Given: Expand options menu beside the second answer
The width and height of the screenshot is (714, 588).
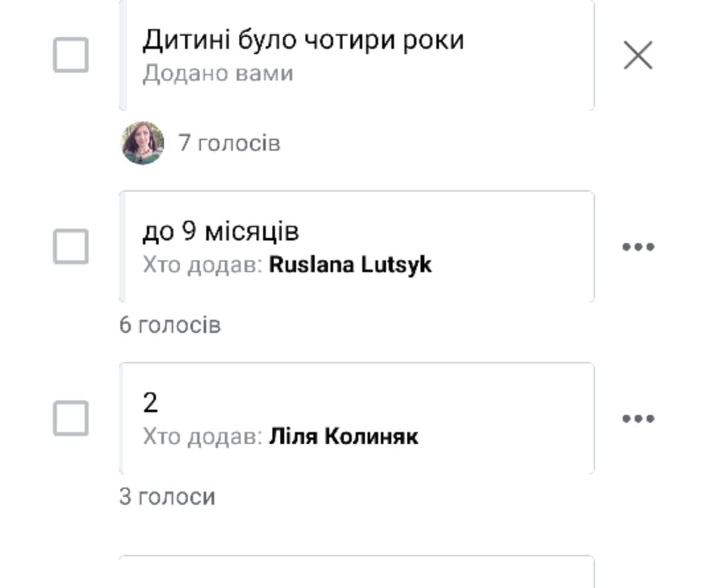Looking at the screenshot, I should coord(639,245).
